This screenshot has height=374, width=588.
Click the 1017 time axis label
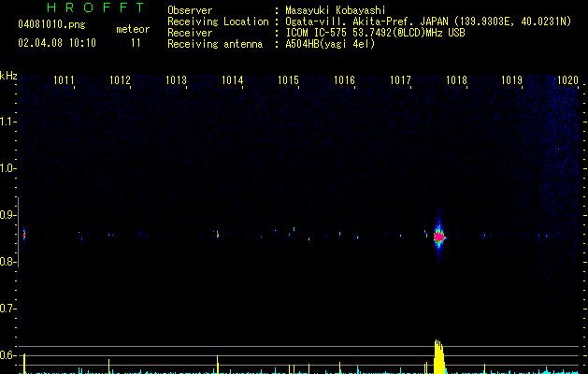400,79
